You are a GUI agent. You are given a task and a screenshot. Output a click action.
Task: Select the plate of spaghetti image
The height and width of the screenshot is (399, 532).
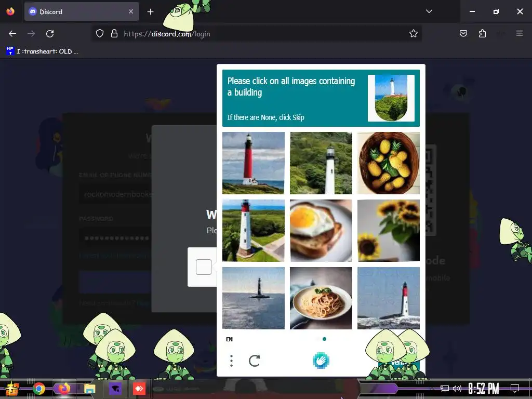pos(321,298)
